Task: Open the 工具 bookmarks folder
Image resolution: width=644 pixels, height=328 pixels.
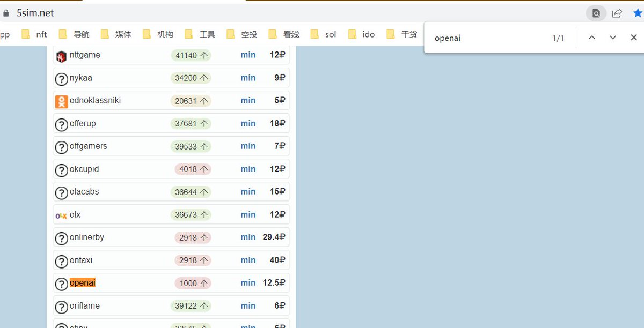Action: pos(200,34)
